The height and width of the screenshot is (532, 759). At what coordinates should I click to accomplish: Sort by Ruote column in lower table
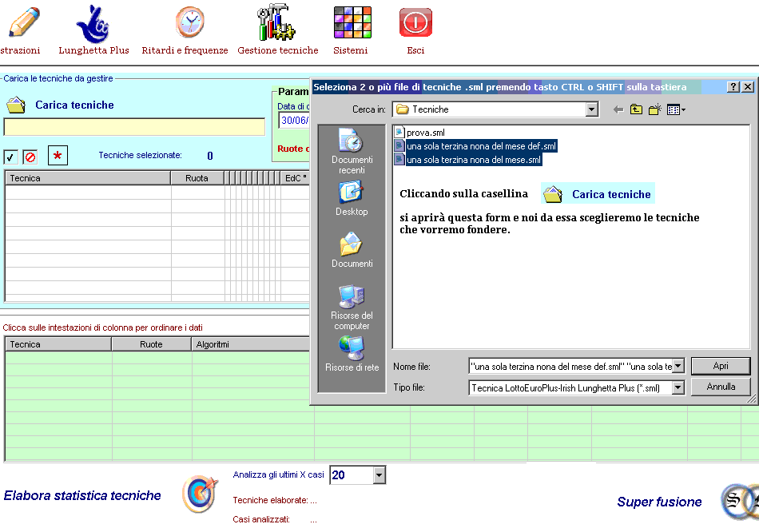click(152, 344)
